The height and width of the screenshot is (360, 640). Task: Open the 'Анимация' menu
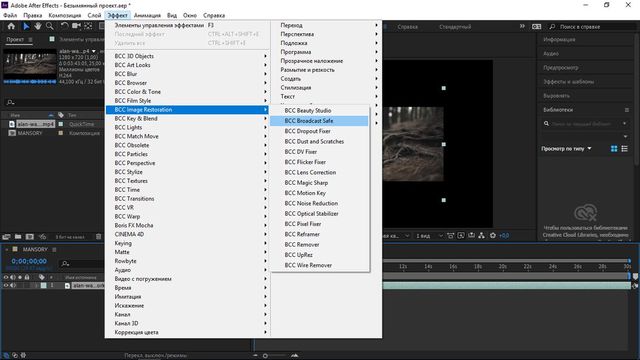[147, 15]
